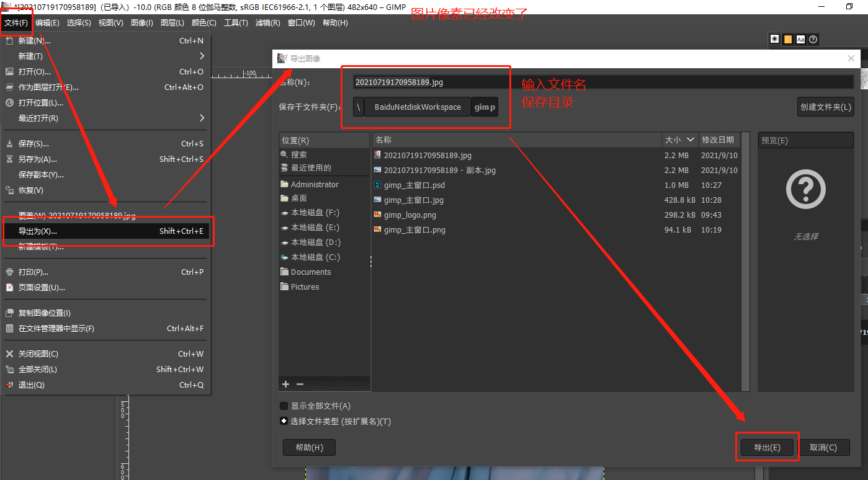Click the preview placeholder question mark
The height and width of the screenshot is (480, 868).
coord(805,190)
